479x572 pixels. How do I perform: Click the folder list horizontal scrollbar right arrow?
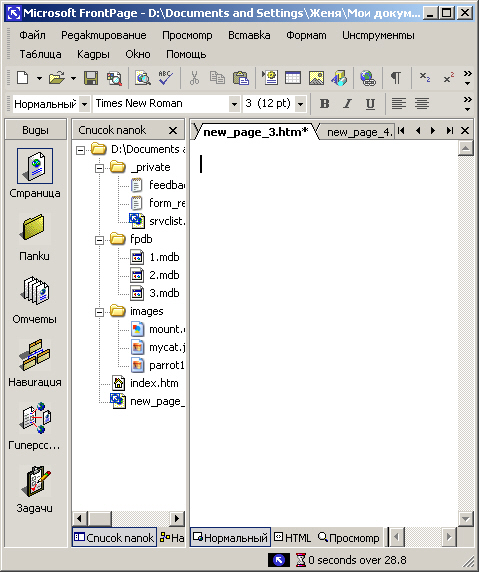point(177,518)
